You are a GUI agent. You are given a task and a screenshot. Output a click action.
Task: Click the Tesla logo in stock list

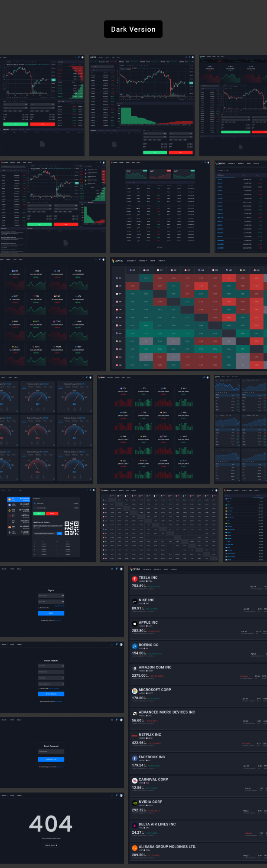pyautogui.click(x=135, y=578)
